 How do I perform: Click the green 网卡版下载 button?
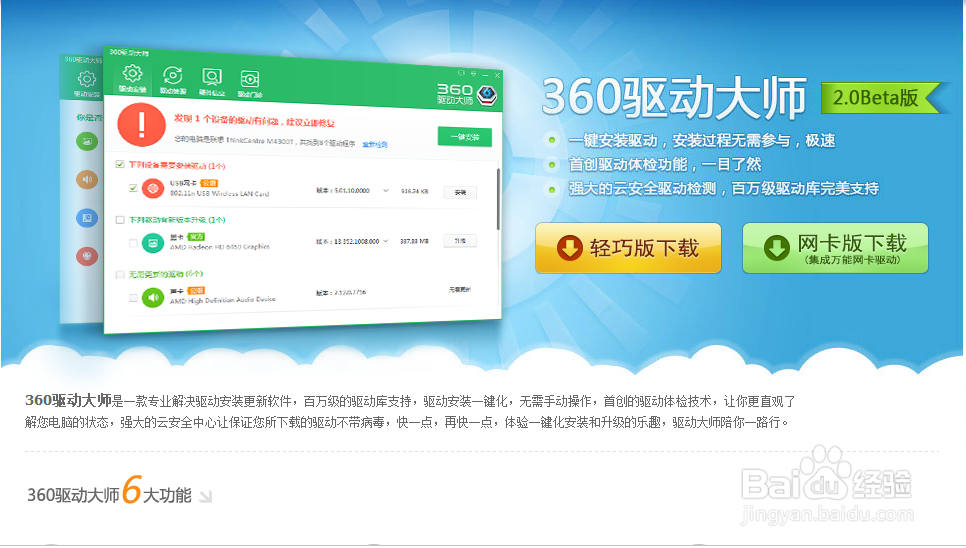835,248
